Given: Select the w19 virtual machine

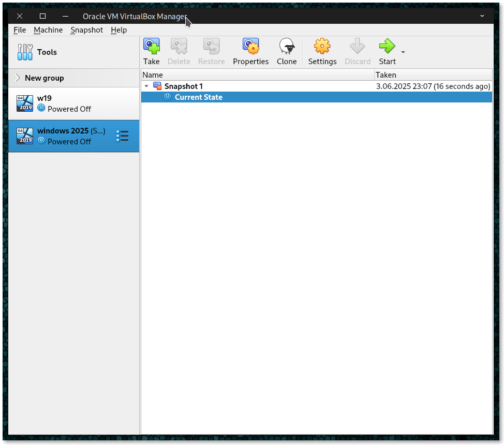Looking at the screenshot, I should click(73, 103).
